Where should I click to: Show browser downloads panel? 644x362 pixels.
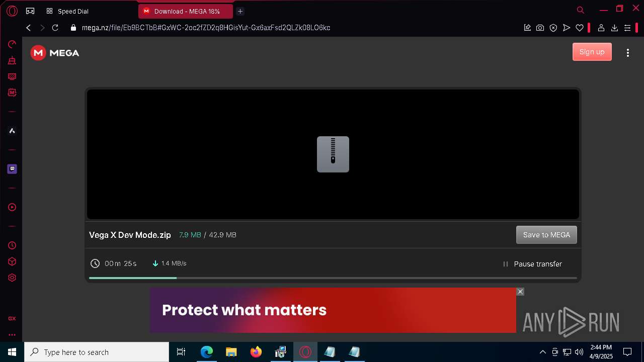[x=614, y=28]
